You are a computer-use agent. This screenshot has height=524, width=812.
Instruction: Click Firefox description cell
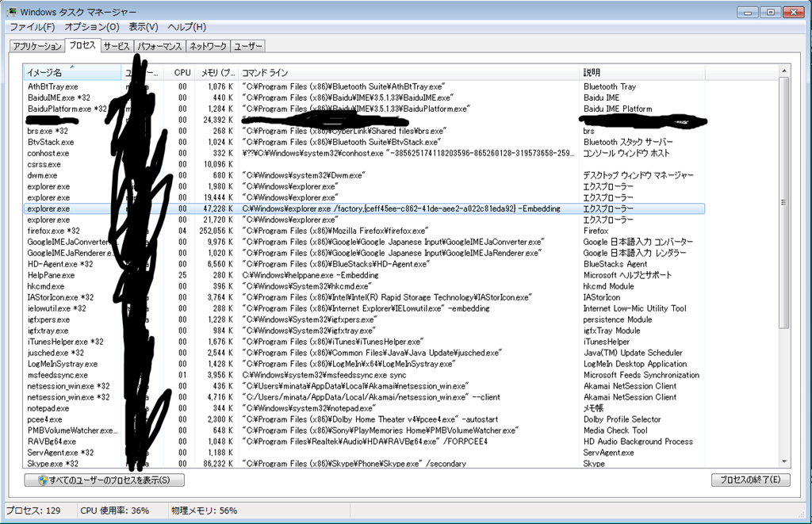pos(596,231)
